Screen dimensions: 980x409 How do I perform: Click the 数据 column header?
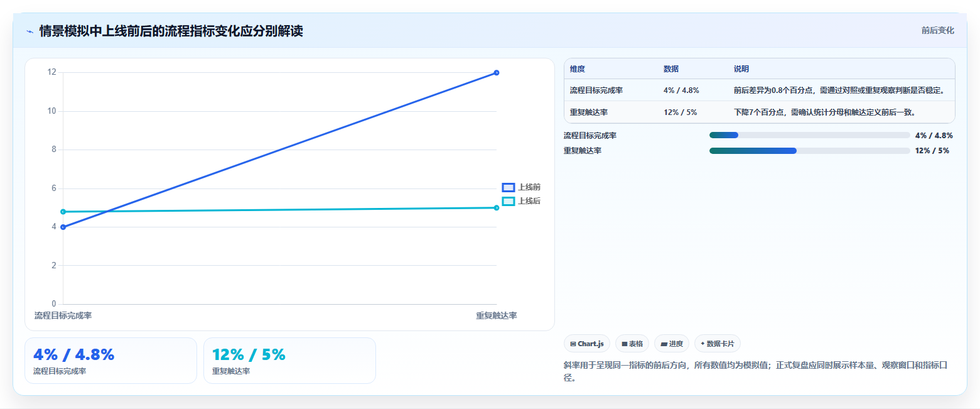coord(670,69)
